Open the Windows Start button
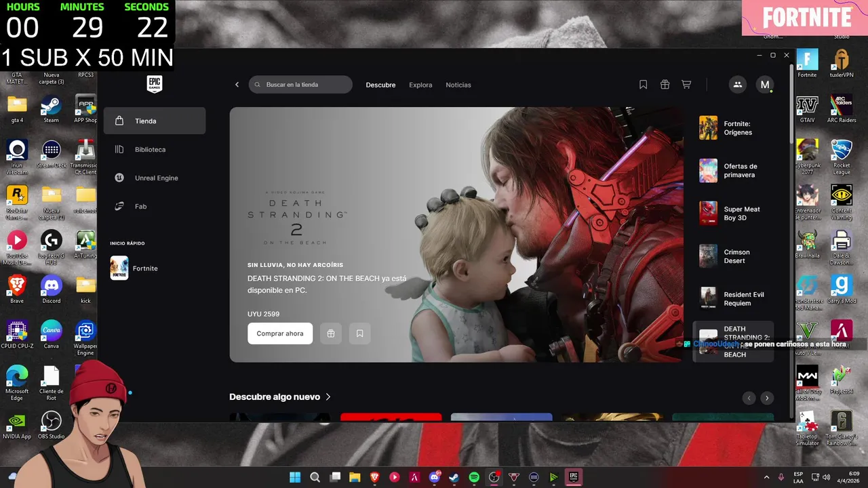 (x=295, y=477)
